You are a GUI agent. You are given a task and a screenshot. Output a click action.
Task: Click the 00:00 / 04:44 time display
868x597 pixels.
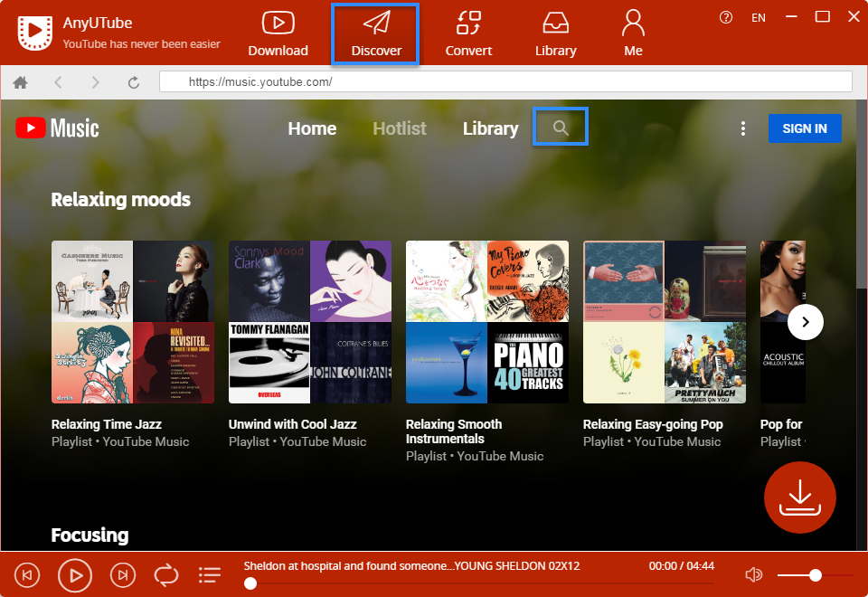682,566
